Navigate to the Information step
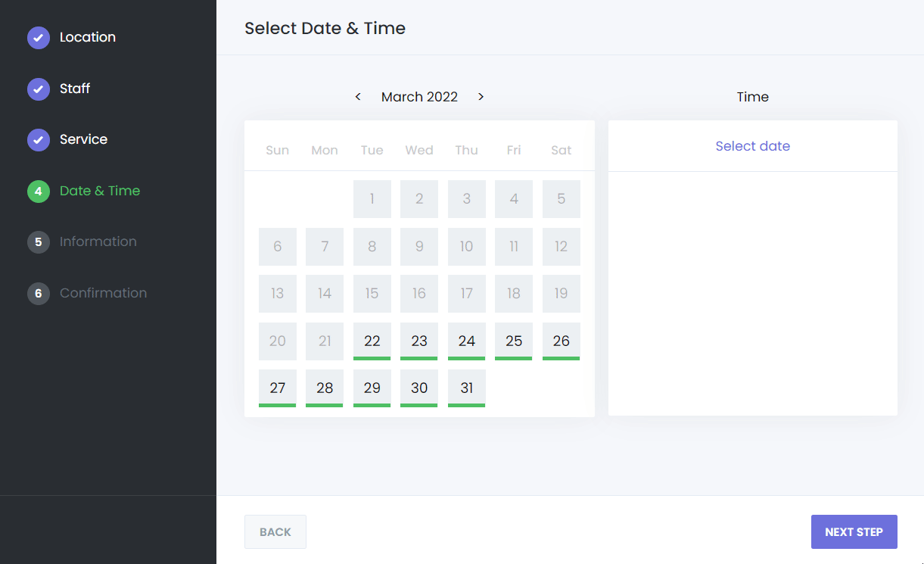Screen dimensions: 924x564 click(x=98, y=241)
